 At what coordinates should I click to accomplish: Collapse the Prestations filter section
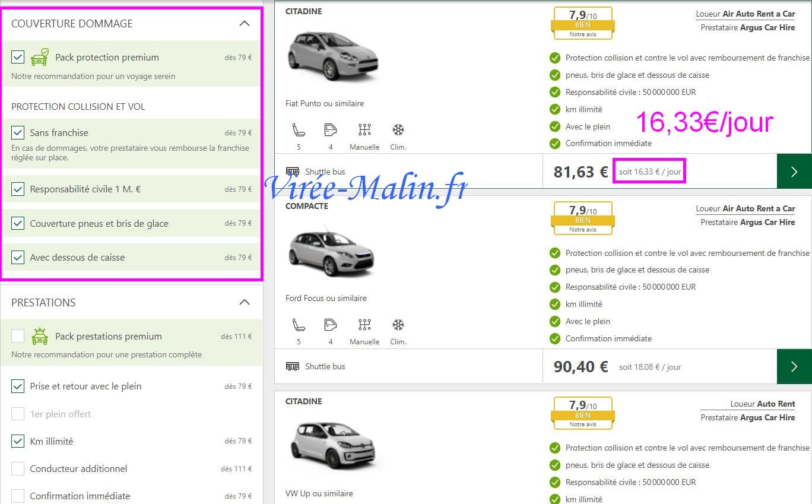point(244,302)
